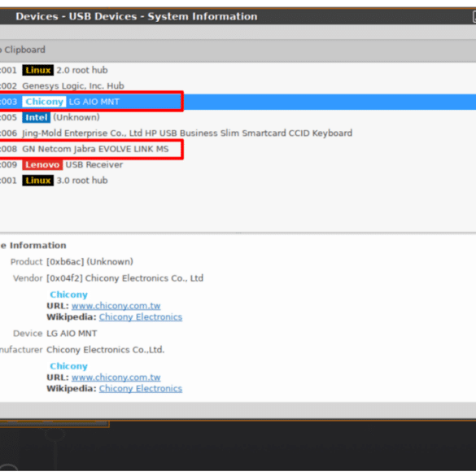Select the Linux 2.0 root hub row

(238, 70)
